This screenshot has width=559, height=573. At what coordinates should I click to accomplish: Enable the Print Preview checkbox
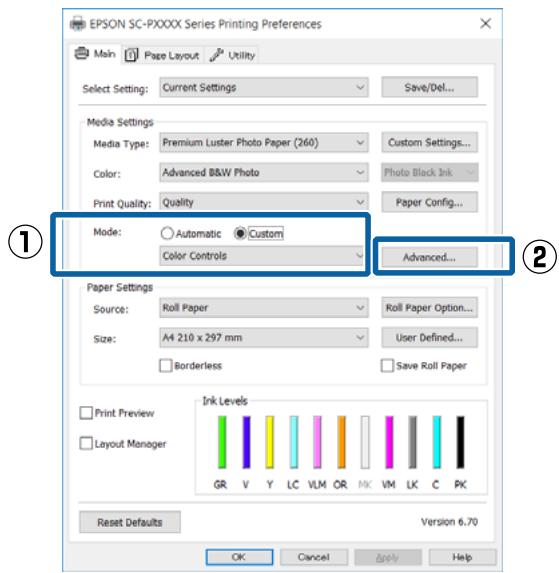pyautogui.click(x=86, y=413)
